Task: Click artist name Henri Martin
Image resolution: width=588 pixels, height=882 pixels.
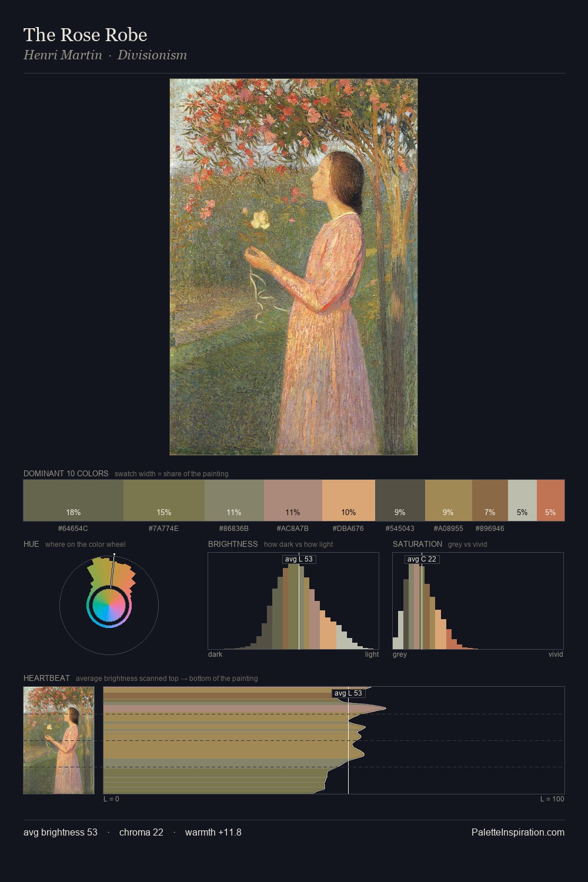Action: 63,55
